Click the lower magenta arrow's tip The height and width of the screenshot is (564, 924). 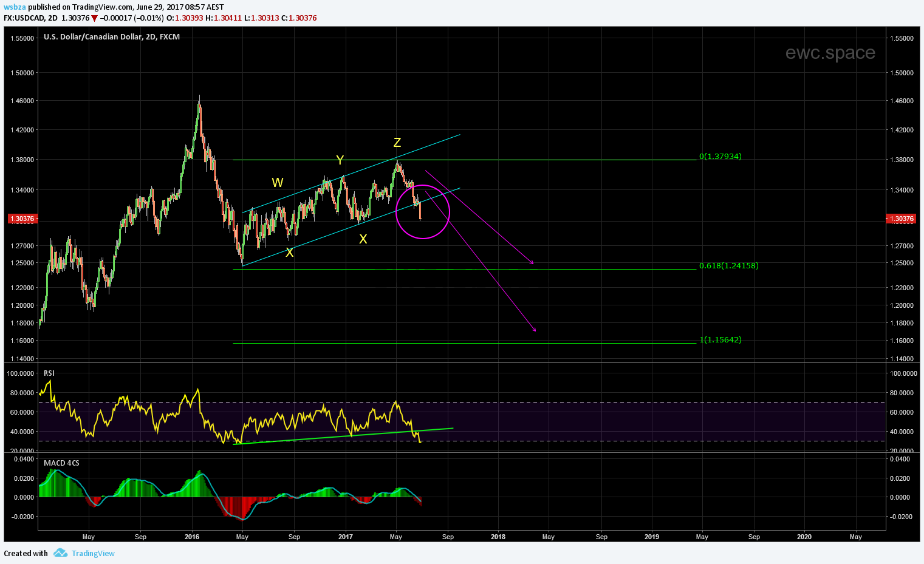tap(535, 331)
